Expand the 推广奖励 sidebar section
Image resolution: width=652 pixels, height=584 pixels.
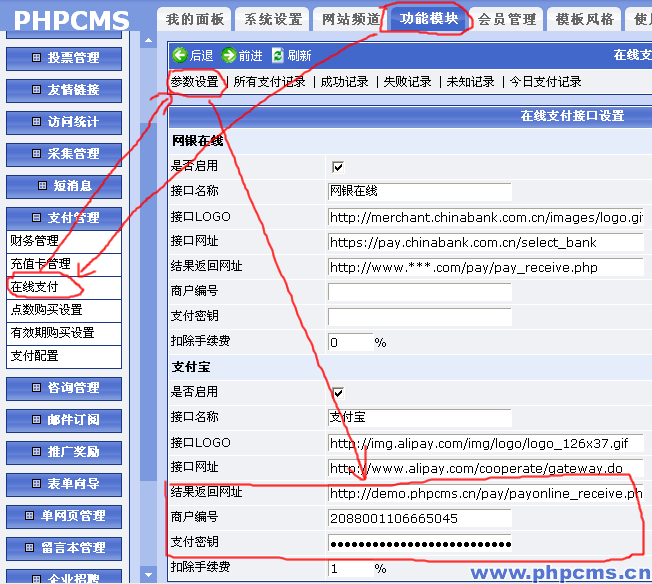tap(64, 452)
